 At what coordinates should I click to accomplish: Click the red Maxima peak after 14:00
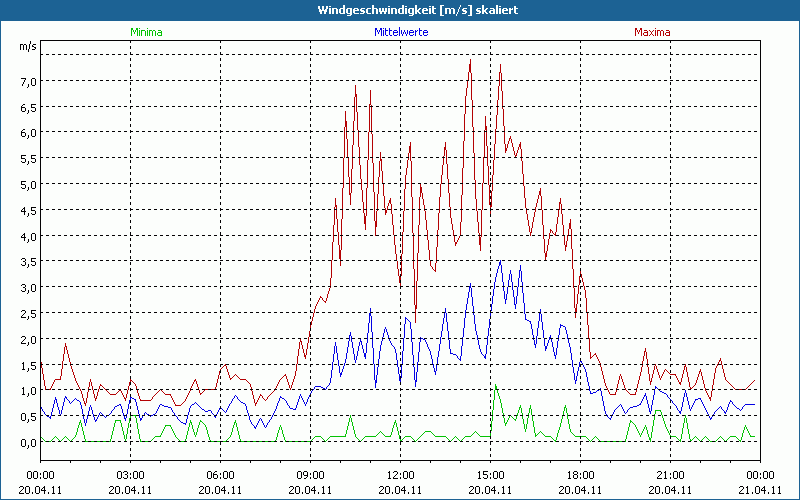click(x=470, y=60)
